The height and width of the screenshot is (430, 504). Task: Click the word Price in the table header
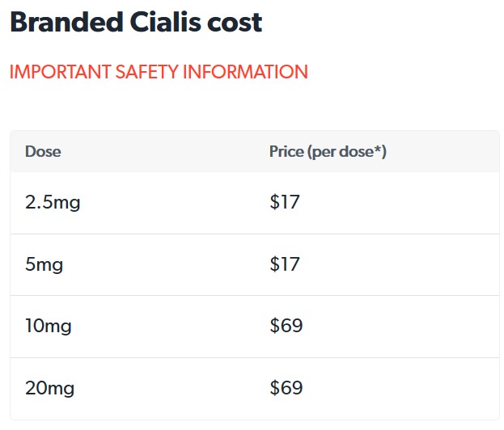coord(286,152)
